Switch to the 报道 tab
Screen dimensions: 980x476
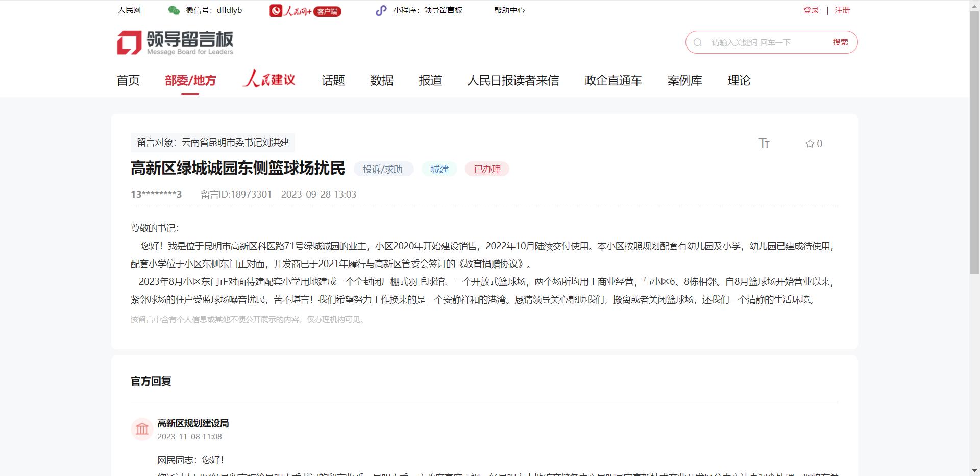point(430,80)
